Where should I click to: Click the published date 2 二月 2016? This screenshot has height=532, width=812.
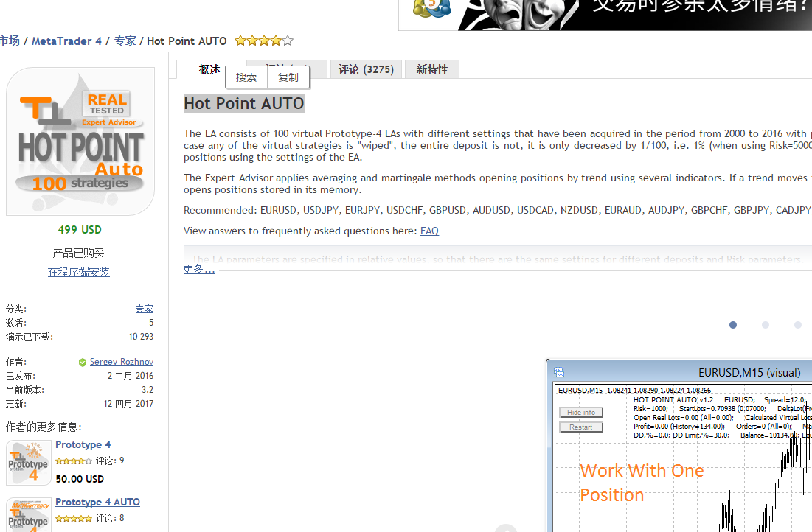(131, 376)
